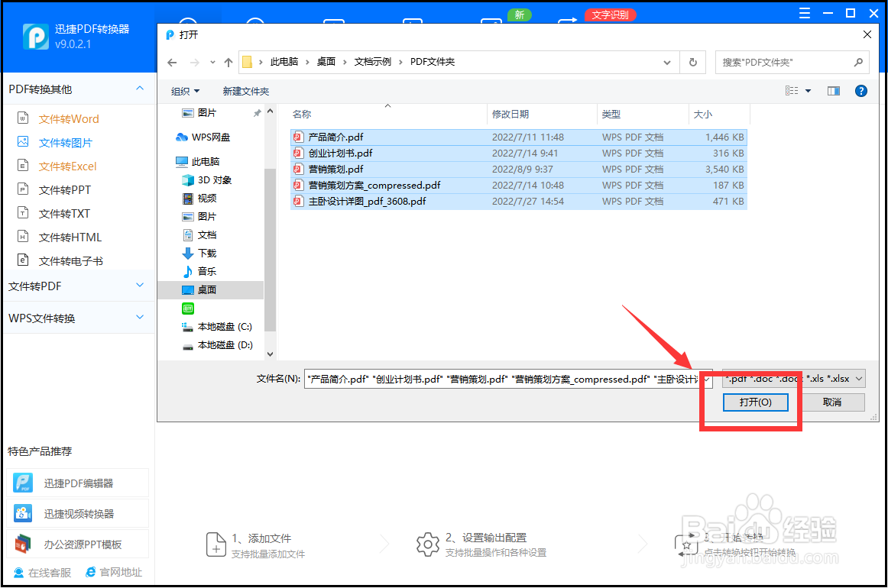The width and height of the screenshot is (888, 588).
Task: Select 本地磁盘 (C:) in the tree
Action: [224, 327]
